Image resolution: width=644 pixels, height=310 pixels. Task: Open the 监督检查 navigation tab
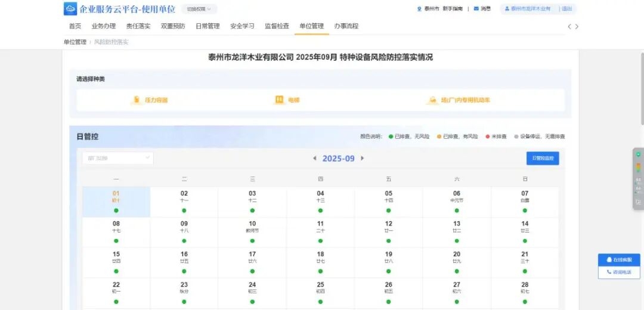coord(277,26)
